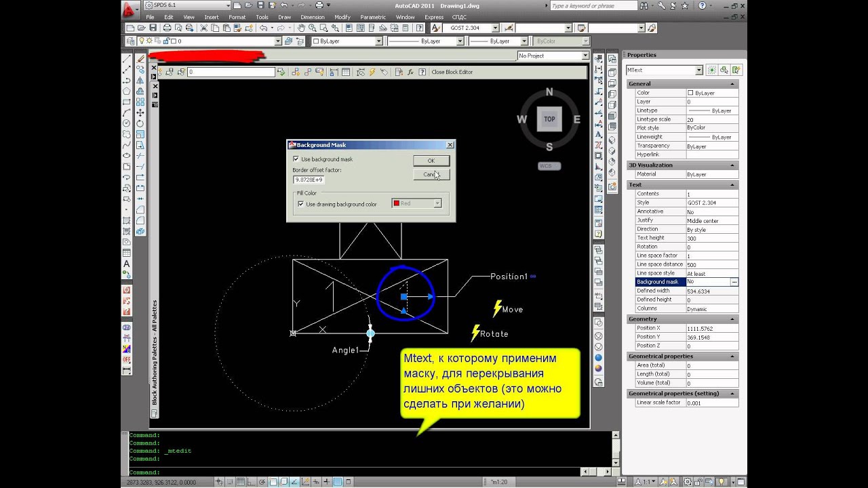Click the Undo arrow in standard toolbar

coord(263,28)
